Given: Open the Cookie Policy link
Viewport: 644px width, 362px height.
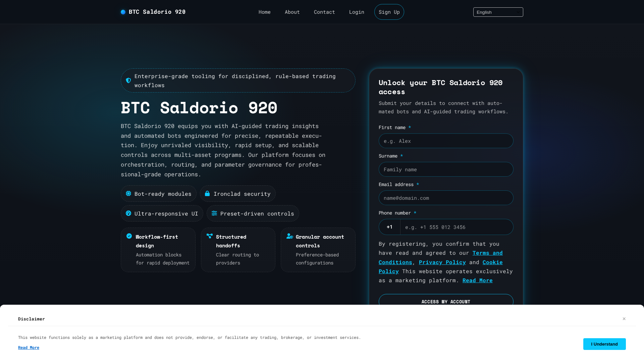Looking at the screenshot, I should tap(441, 266).
